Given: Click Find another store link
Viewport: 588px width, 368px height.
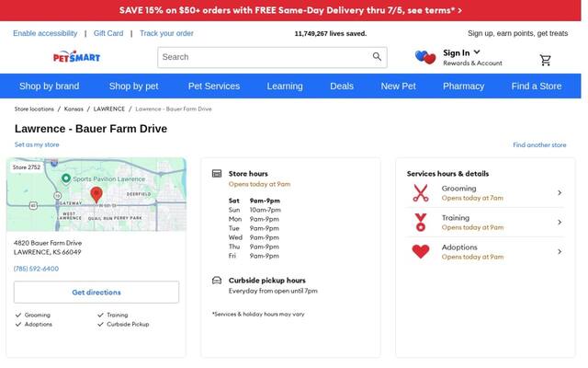Looking at the screenshot, I should point(539,145).
